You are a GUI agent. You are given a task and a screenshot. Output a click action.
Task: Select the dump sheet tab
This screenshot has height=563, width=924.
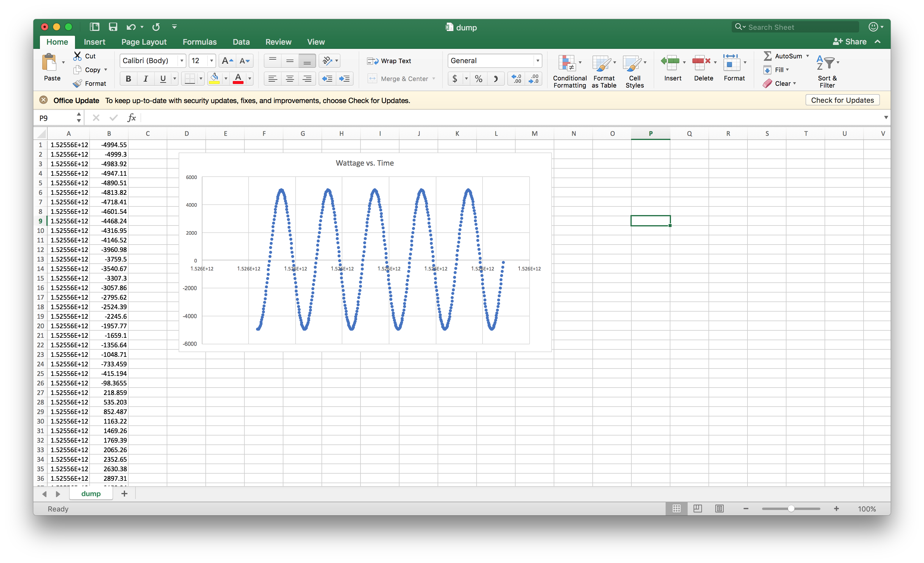point(91,494)
